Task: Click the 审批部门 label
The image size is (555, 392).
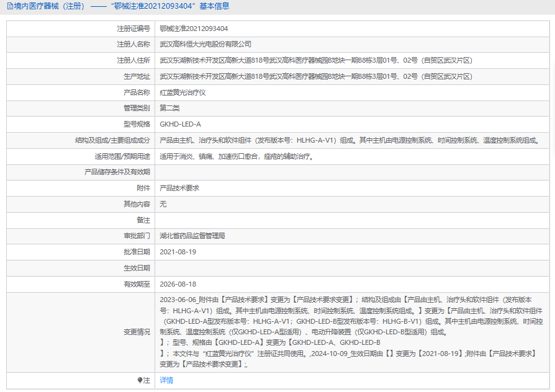Action: click(x=137, y=236)
